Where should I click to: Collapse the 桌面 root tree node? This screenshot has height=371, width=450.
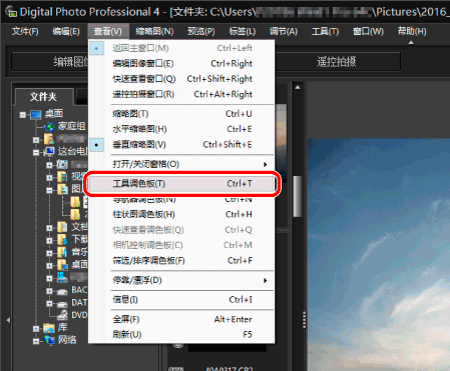pyautogui.click(x=23, y=115)
